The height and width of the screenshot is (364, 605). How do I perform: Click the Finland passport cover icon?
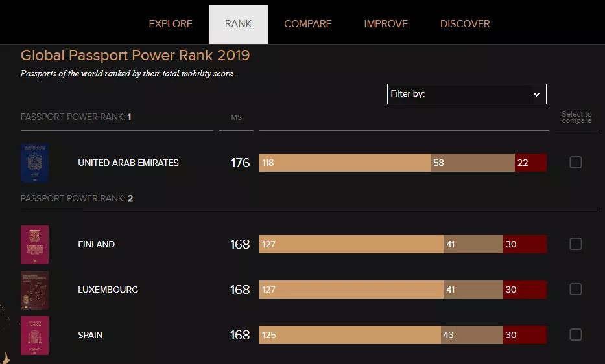34,244
